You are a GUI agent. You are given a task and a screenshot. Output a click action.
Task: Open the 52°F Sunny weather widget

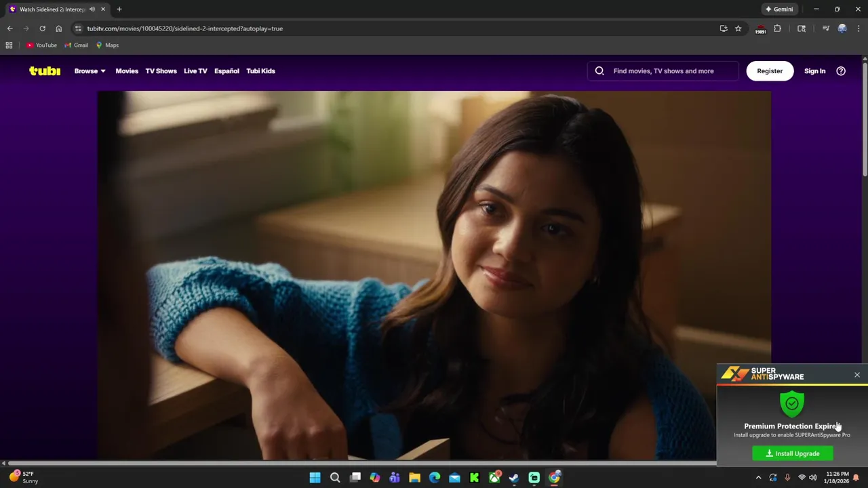pos(24,477)
